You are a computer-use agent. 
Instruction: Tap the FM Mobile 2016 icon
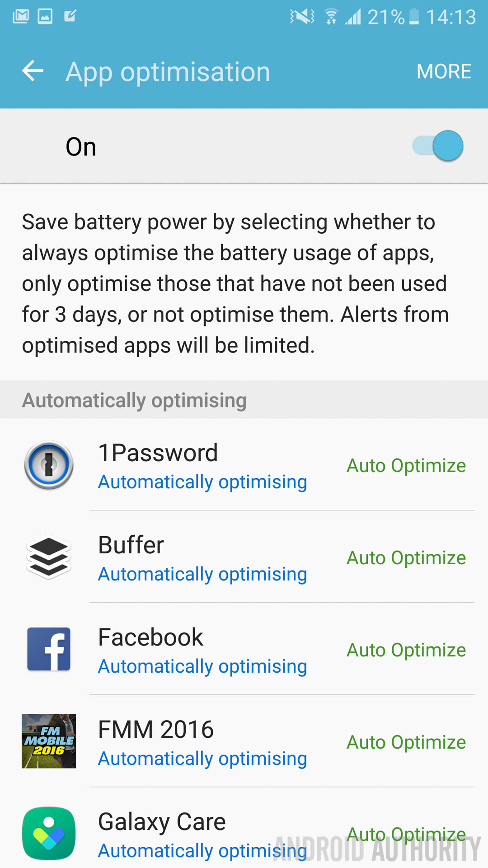pyautogui.click(x=49, y=741)
